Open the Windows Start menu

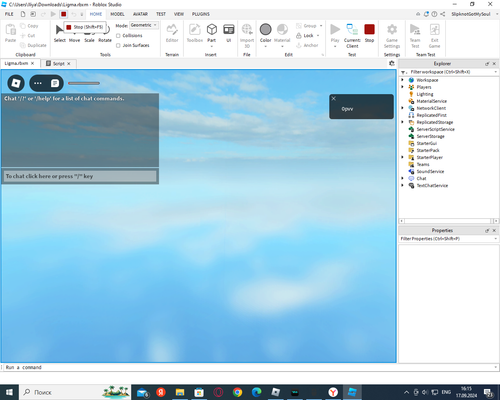[9, 392]
